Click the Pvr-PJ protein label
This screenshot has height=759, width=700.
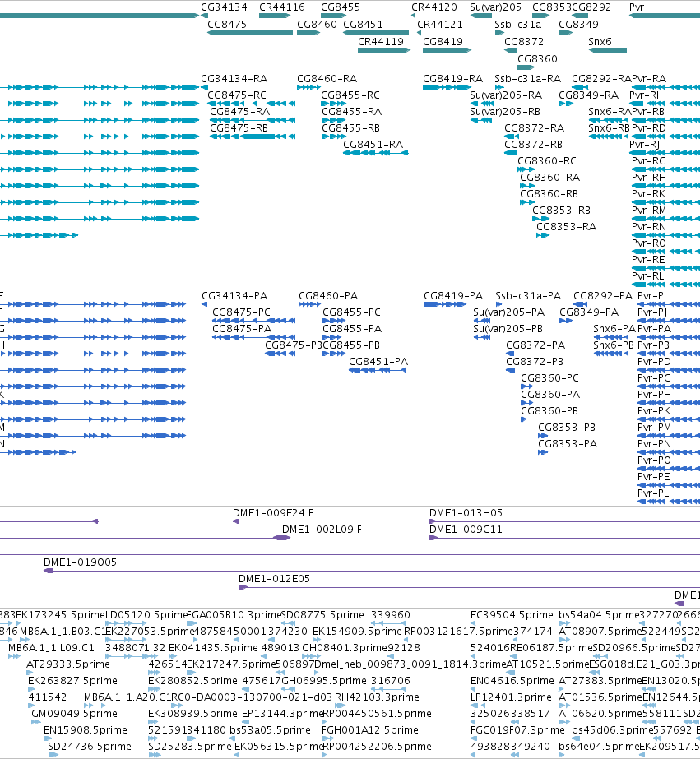[652, 312]
